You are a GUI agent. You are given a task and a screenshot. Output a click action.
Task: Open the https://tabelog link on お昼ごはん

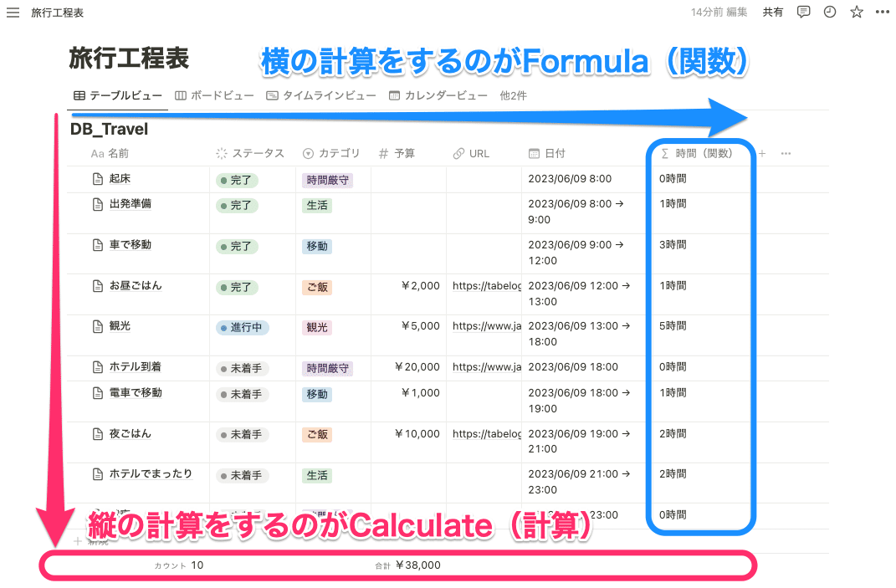click(x=485, y=285)
